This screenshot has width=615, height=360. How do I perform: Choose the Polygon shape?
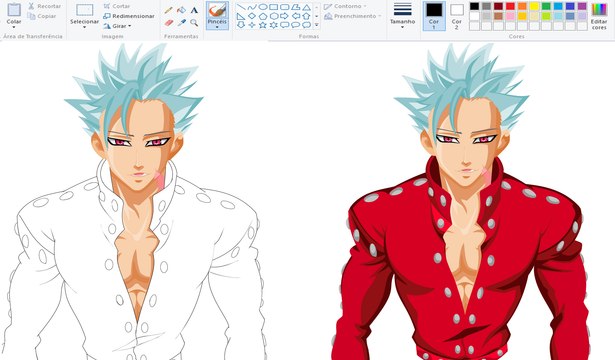296,7
